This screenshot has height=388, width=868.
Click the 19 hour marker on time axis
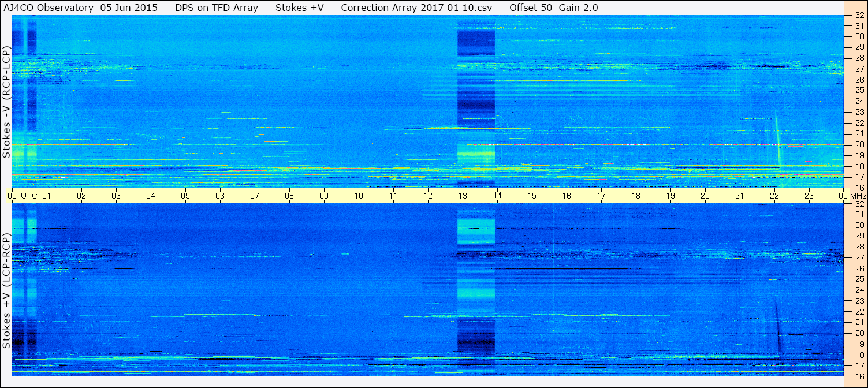click(x=670, y=196)
